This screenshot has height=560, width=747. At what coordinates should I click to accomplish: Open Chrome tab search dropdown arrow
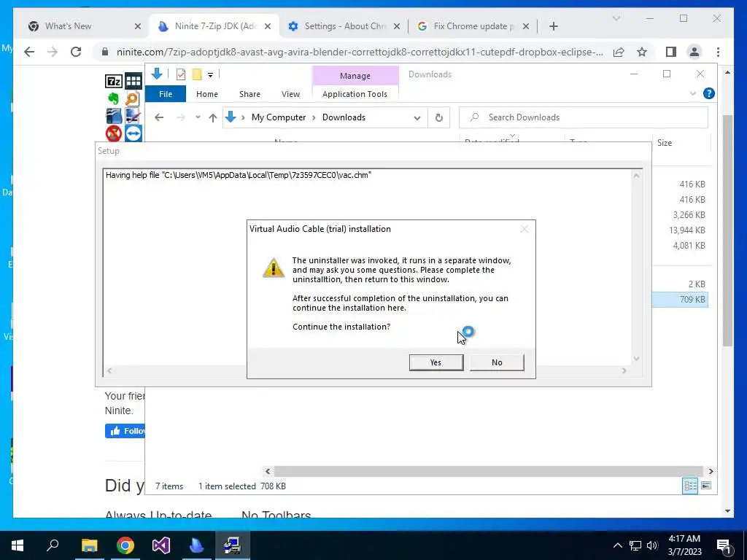pyautogui.click(x=616, y=18)
